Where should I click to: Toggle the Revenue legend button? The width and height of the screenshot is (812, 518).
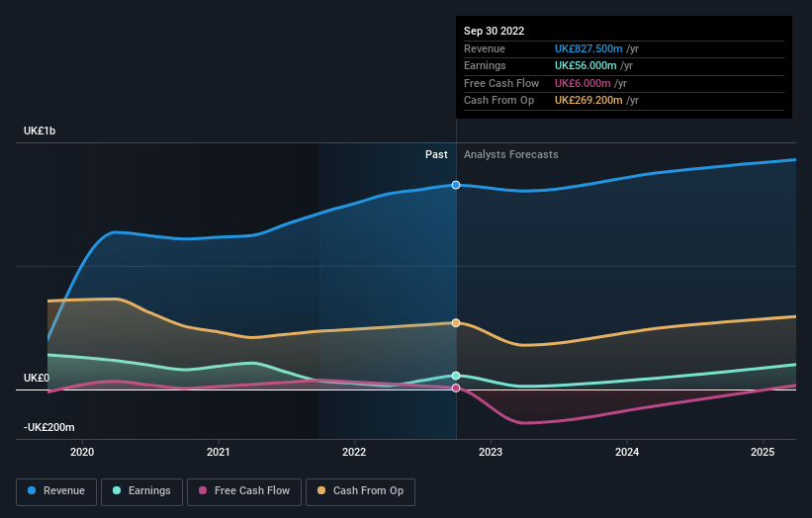click(x=56, y=491)
